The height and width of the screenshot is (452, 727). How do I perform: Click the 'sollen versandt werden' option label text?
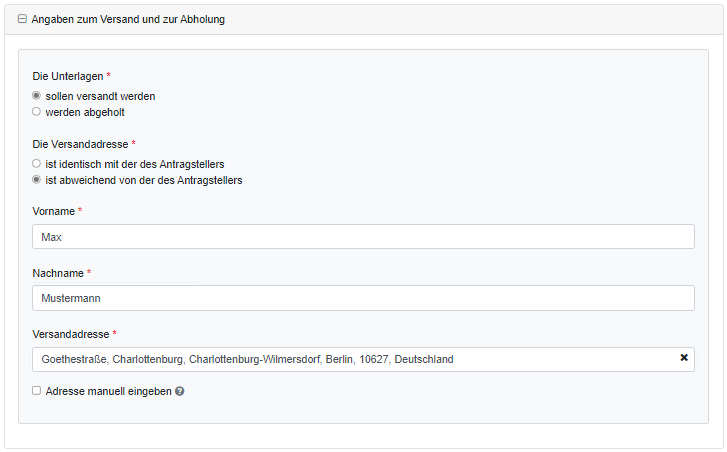tap(100, 96)
